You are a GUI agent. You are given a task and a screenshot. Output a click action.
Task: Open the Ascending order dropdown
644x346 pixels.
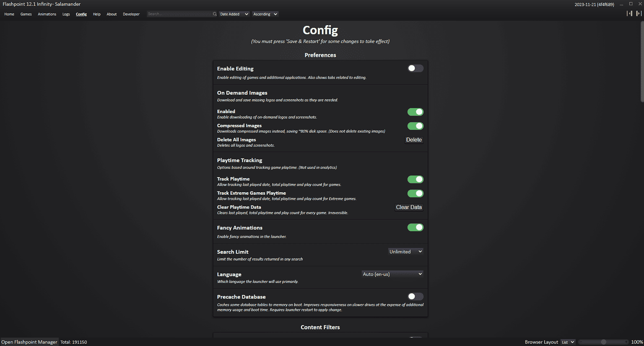pos(265,14)
